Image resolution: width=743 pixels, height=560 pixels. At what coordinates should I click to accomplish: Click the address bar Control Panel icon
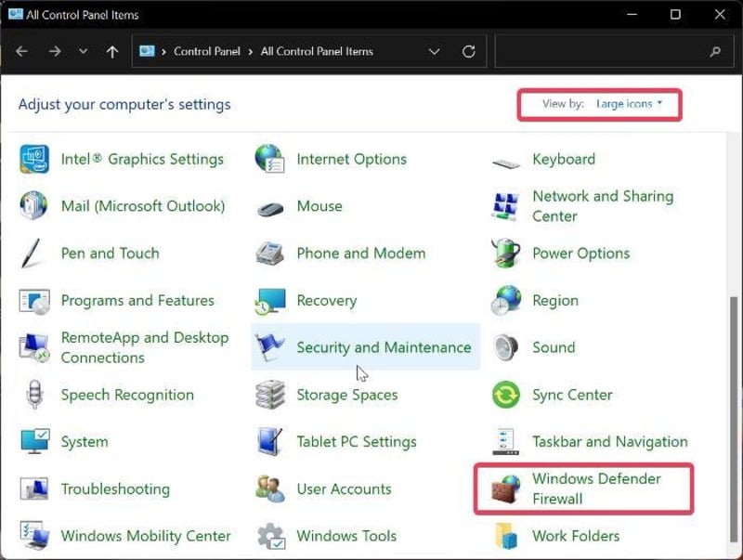(147, 51)
